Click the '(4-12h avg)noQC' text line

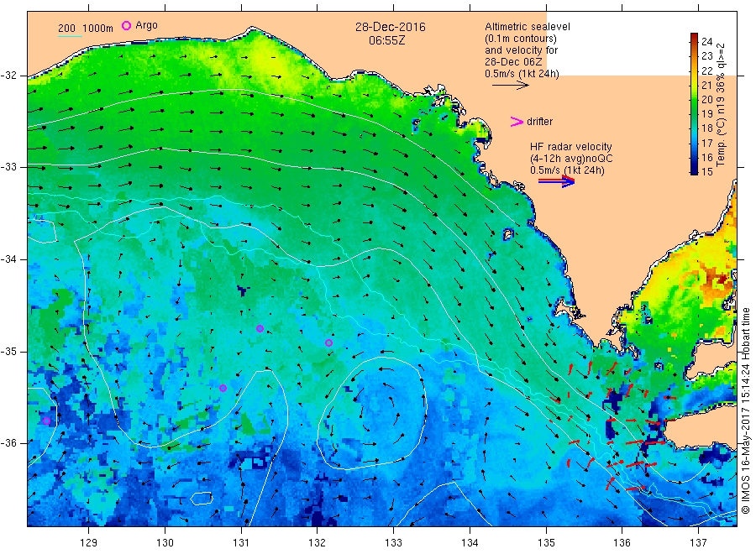(x=571, y=159)
